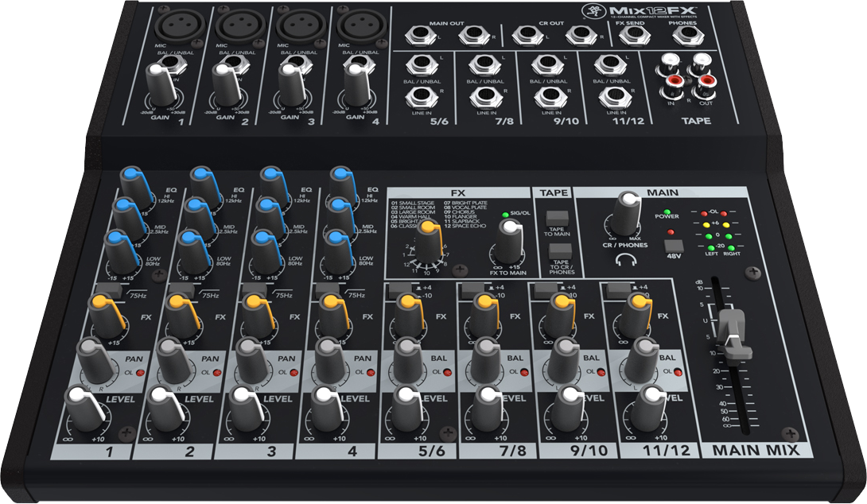Click the Main Mix fader handle
This screenshot has width=867, height=504.
pyautogui.click(x=732, y=328)
